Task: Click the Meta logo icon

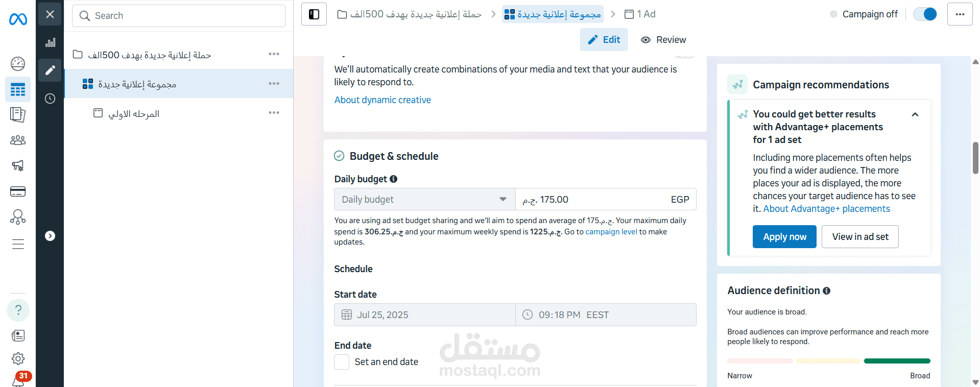Action: (18, 19)
